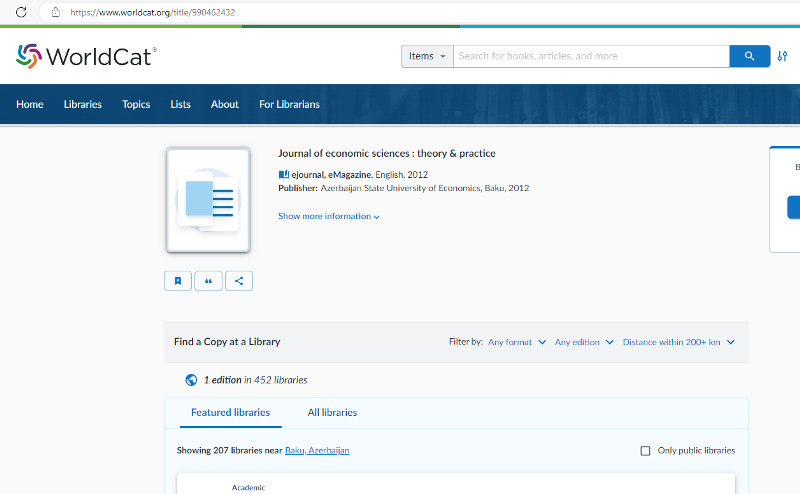Click the Baku, Azerbaijan location link

point(317,451)
